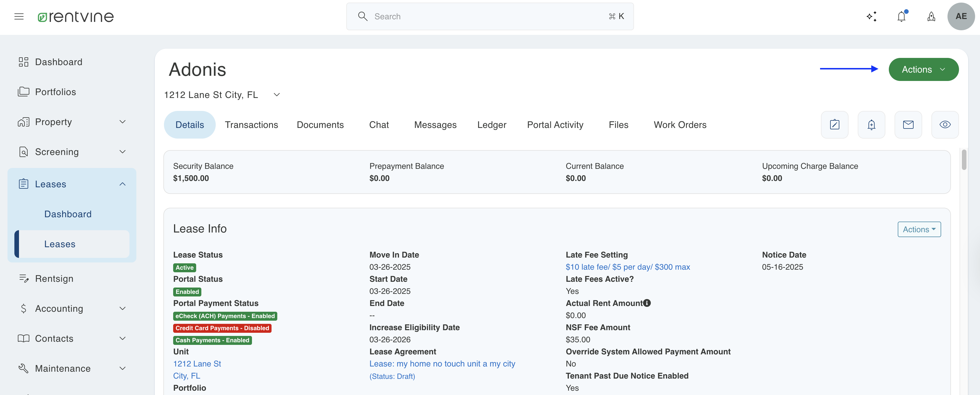This screenshot has width=980, height=395.
Task: Click the Search input field
Action: point(490,16)
